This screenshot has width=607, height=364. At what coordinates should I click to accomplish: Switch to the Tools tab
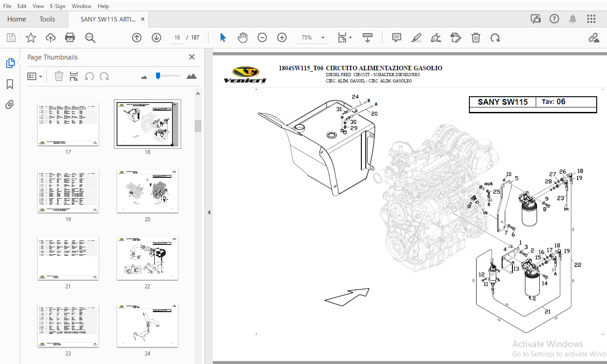point(47,19)
